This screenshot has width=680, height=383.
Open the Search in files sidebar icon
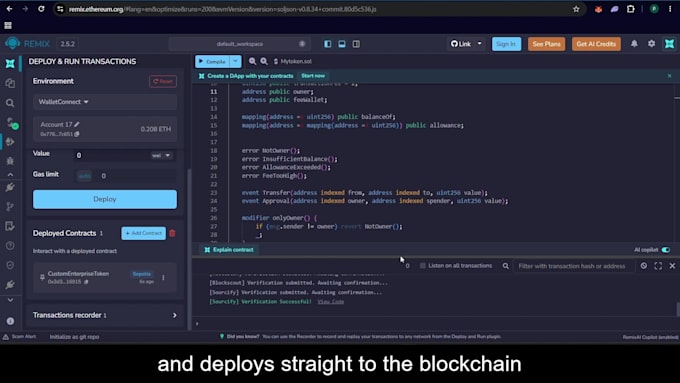(10, 103)
